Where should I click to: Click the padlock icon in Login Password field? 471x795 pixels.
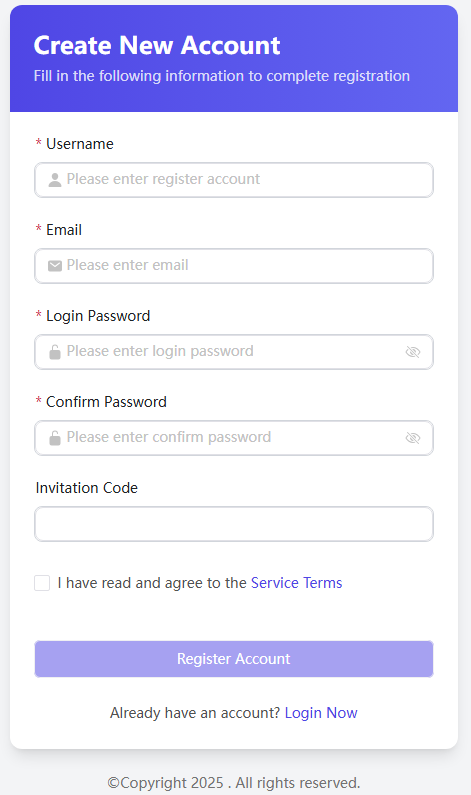(x=55, y=351)
